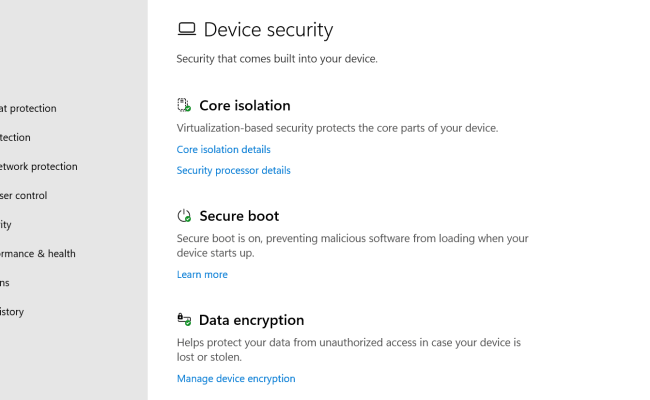Go to Virus & threat protection in sidebar

click(28, 109)
